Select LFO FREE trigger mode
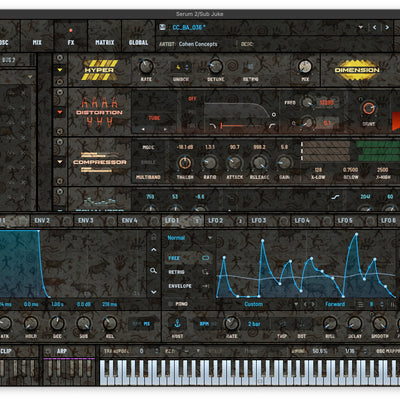The width and height of the screenshot is (400, 400). 188,258
